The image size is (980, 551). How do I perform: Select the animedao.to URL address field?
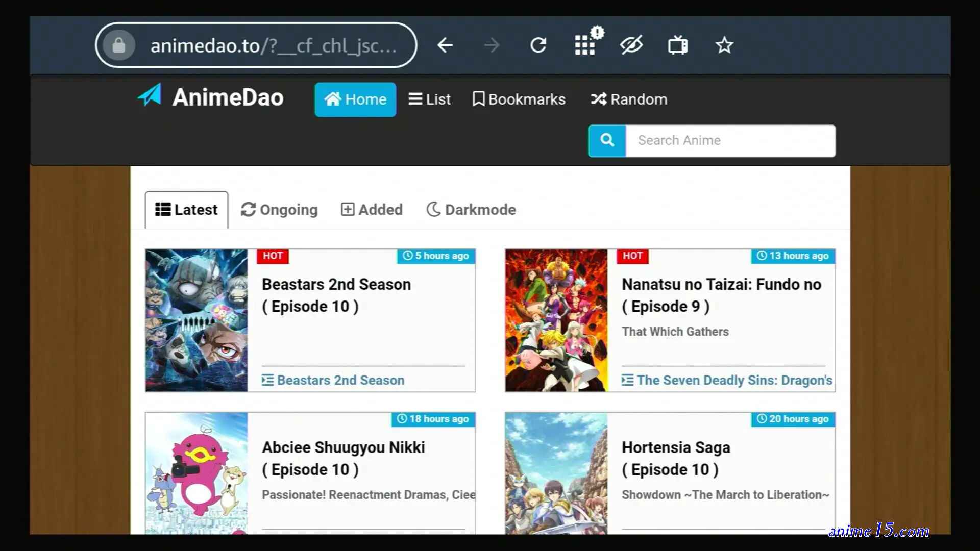click(256, 45)
